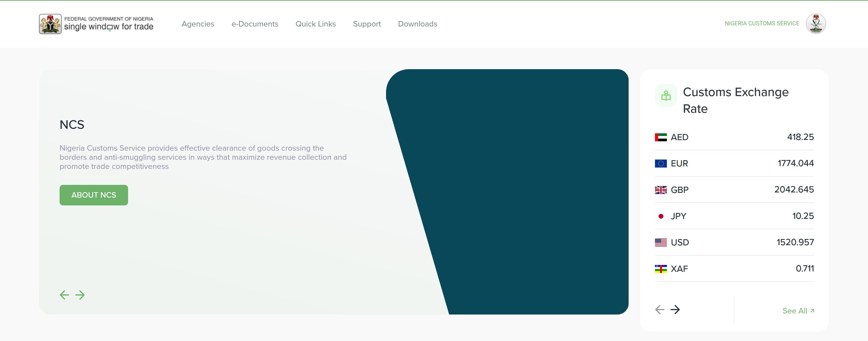Select the UK flag icon beside GBP
868x341 pixels.
coord(661,190)
